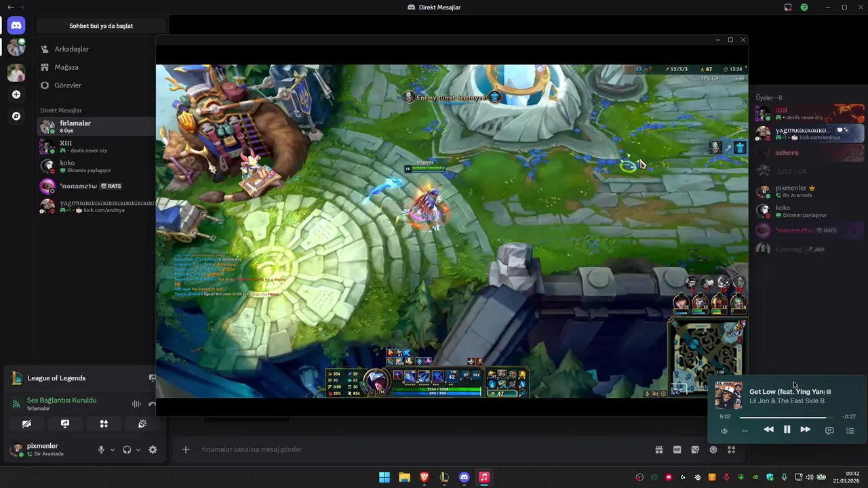Open the apps launcher in message bar
The image size is (868, 488).
[x=731, y=449]
